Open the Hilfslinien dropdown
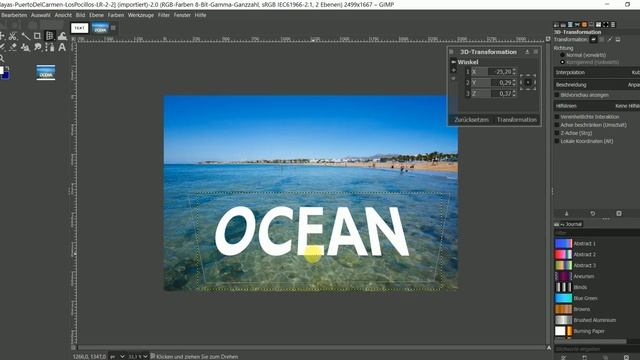The height and width of the screenshot is (360, 640). coord(597,106)
